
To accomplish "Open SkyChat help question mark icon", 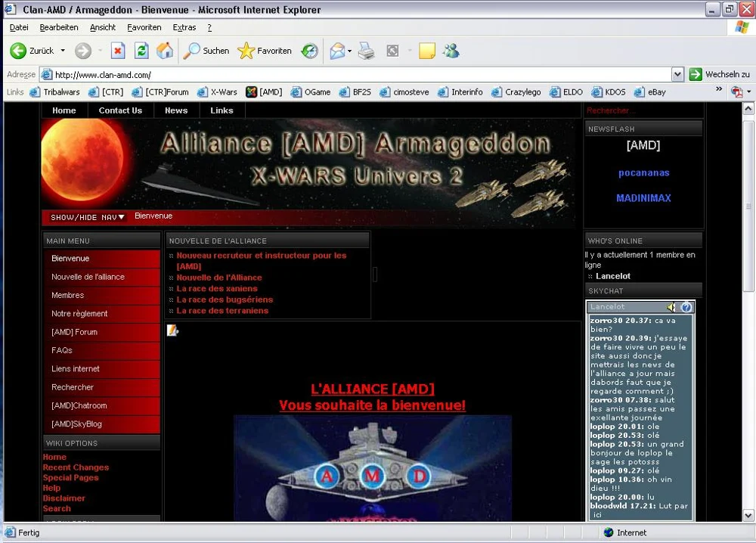I will tap(686, 307).
